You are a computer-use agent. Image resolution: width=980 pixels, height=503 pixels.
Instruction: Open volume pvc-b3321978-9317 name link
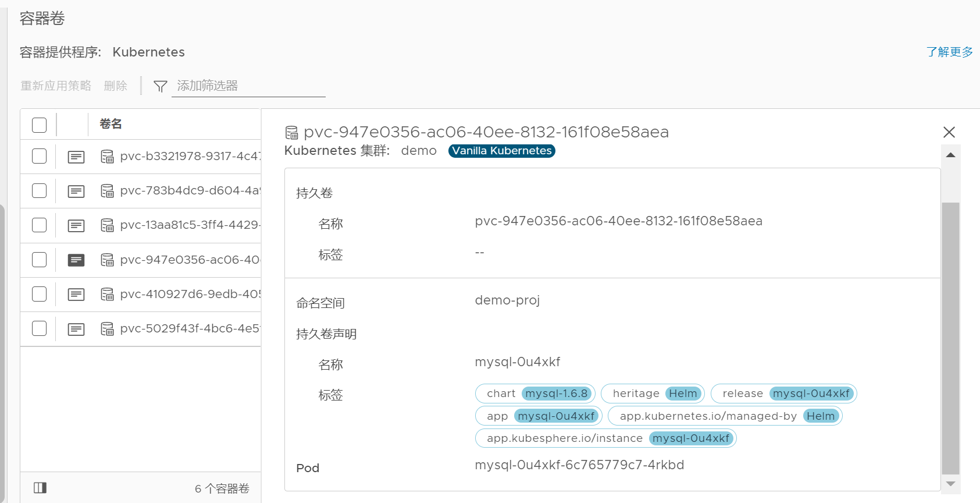(x=190, y=156)
